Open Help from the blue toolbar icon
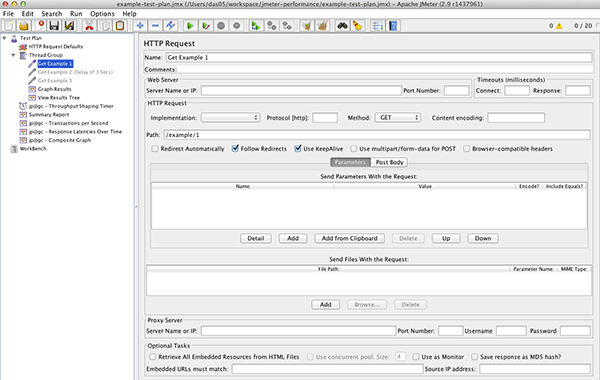The image size is (600, 380). point(393,26)
